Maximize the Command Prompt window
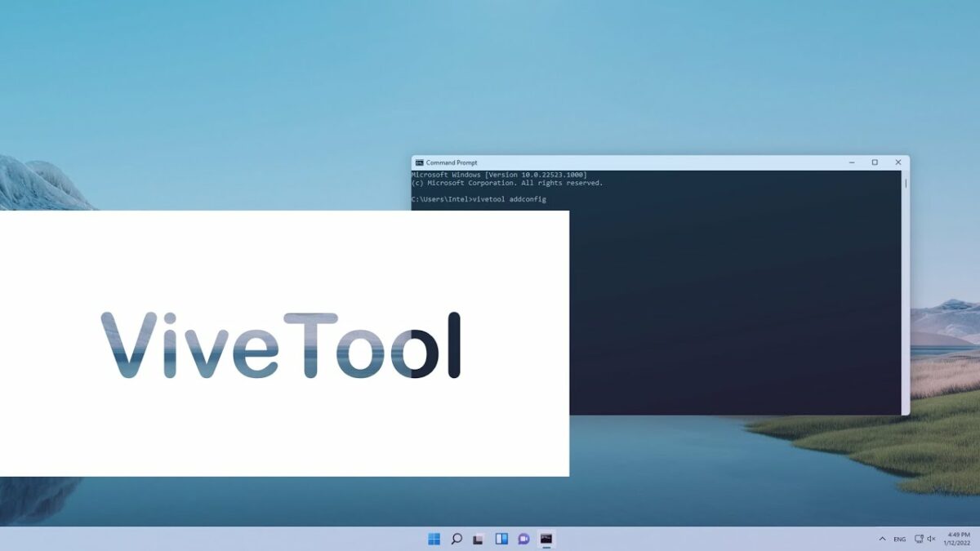Image resolution: width=980 pixels, height=551 pixels. point(875,162)
